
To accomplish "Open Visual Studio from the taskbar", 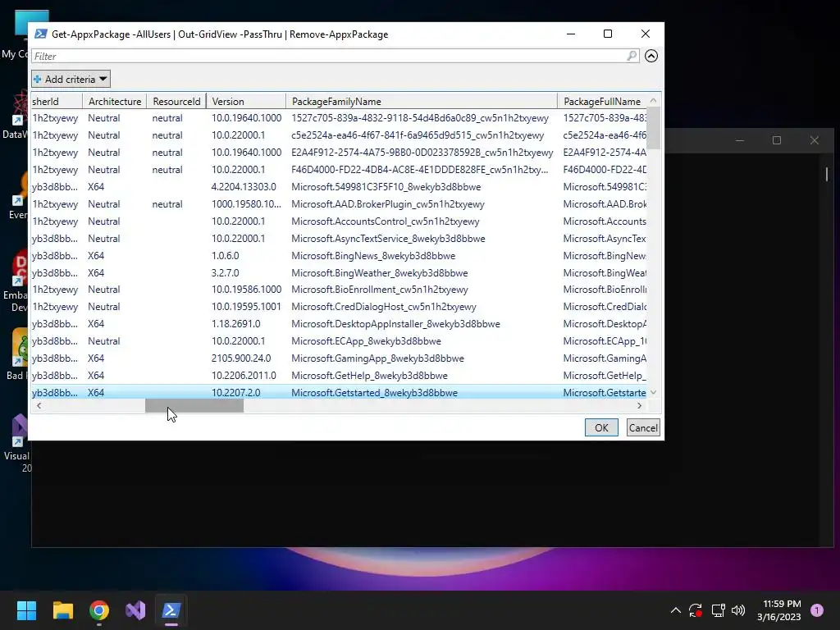I will [135, 610].
